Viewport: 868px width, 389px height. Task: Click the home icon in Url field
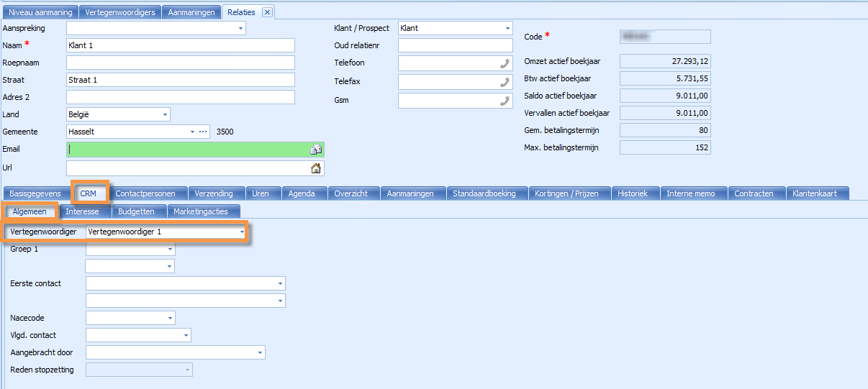(315, 168)
